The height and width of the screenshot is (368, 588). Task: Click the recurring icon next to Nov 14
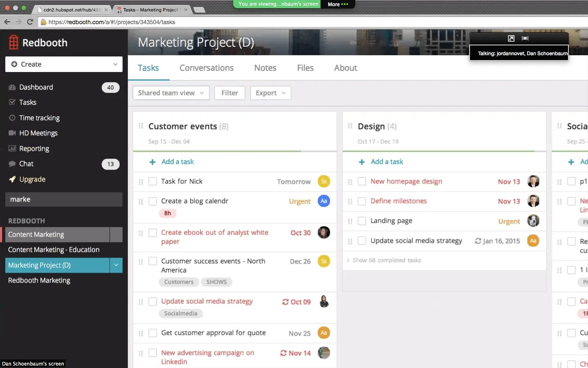(x=283, y=353)
